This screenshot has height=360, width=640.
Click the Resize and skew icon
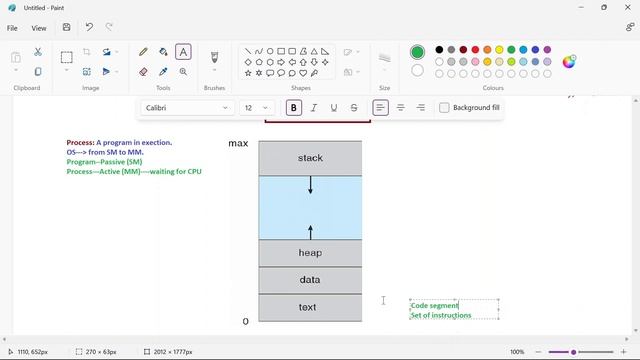tap(87, 72)
